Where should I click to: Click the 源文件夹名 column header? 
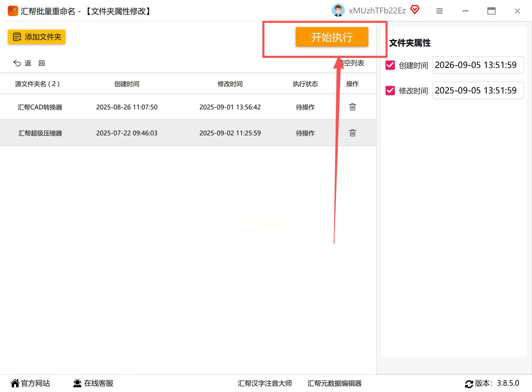click(x=37, y=84)
